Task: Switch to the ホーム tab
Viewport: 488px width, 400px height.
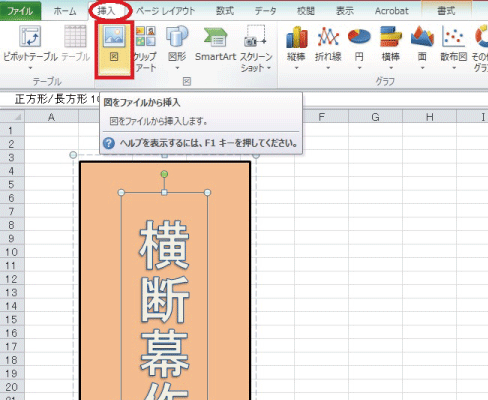Action: pyautogui.click(x=65, y=11)
